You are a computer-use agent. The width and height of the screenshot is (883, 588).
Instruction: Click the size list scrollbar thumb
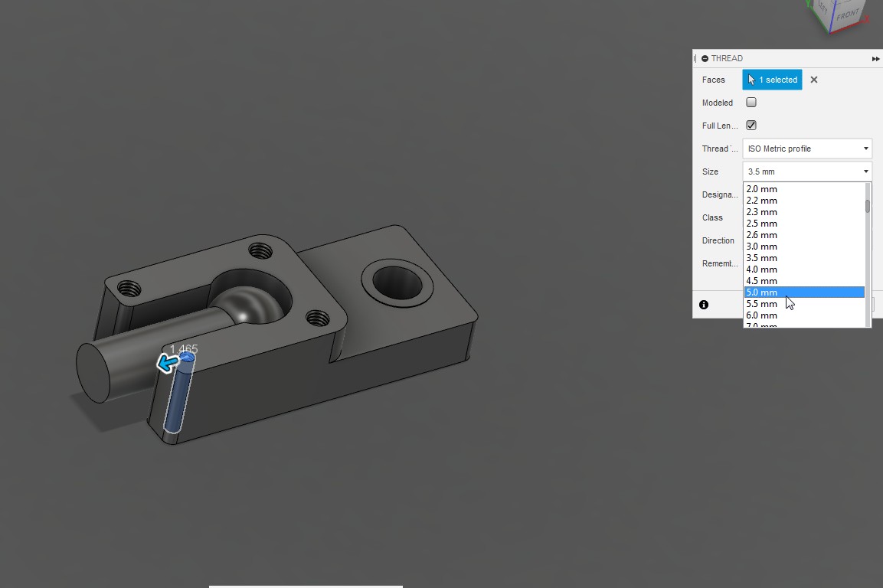click(x=868, y=206)
